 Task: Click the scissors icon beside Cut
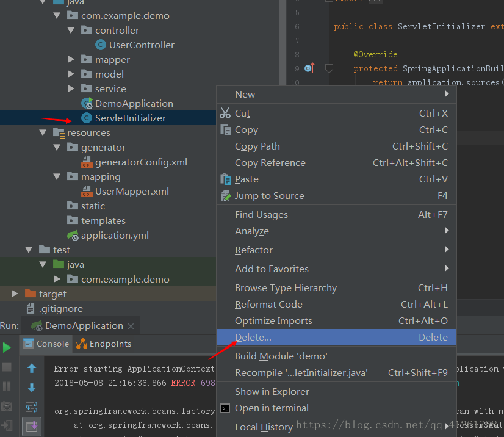click(x=225, y=113)
